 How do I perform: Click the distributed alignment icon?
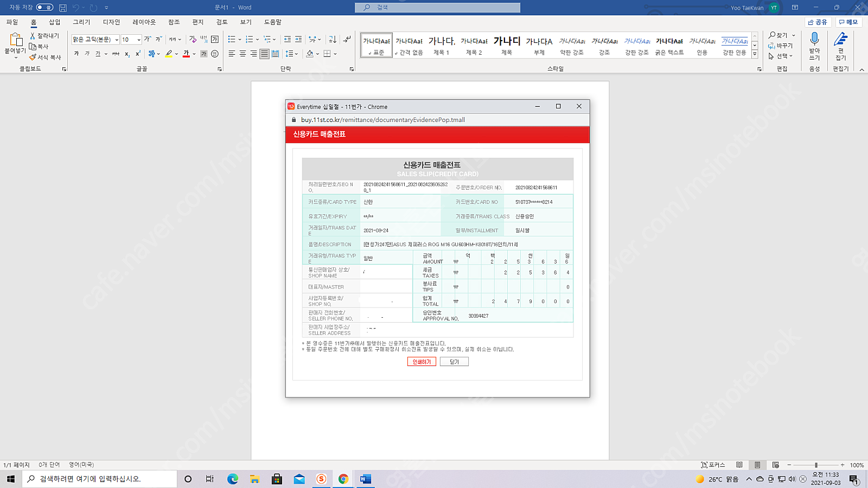pyautogui.click(x=275, y=54)
